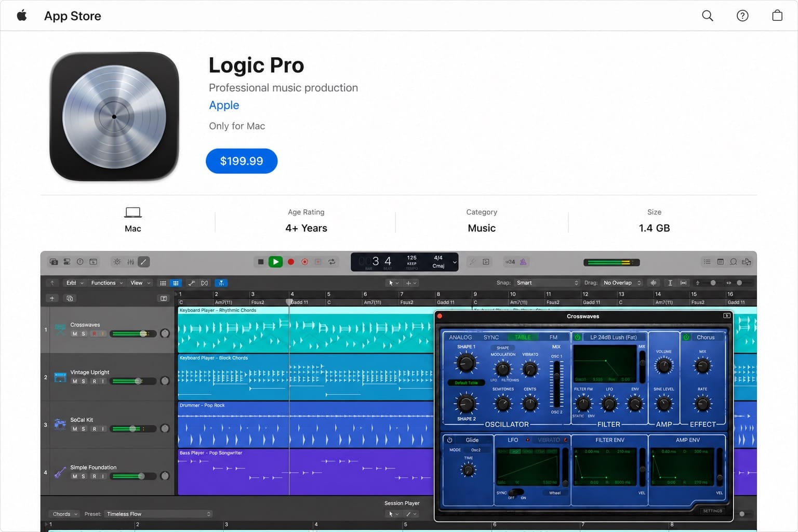
Task: Start playback with the green Play button
Action: pyautogui.click(x=275, y=262)
